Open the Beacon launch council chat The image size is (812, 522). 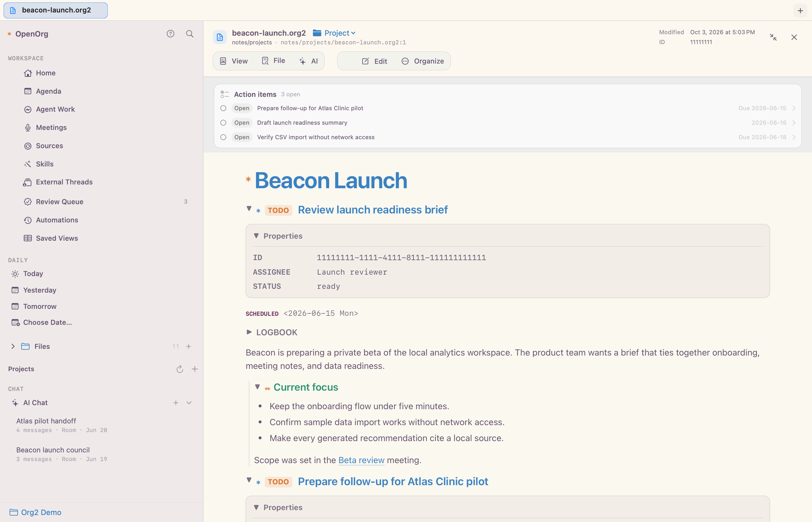62,454
